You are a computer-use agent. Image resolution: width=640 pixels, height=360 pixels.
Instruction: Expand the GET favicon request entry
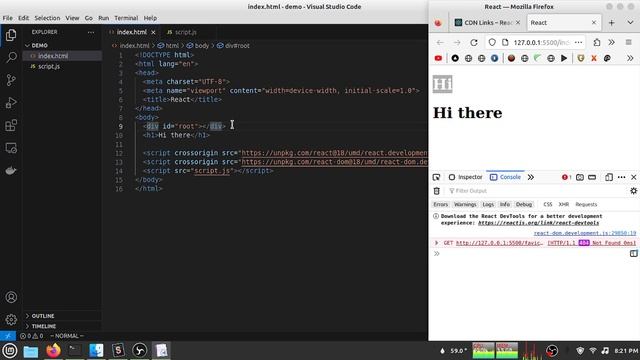click(x=436, y=243)
